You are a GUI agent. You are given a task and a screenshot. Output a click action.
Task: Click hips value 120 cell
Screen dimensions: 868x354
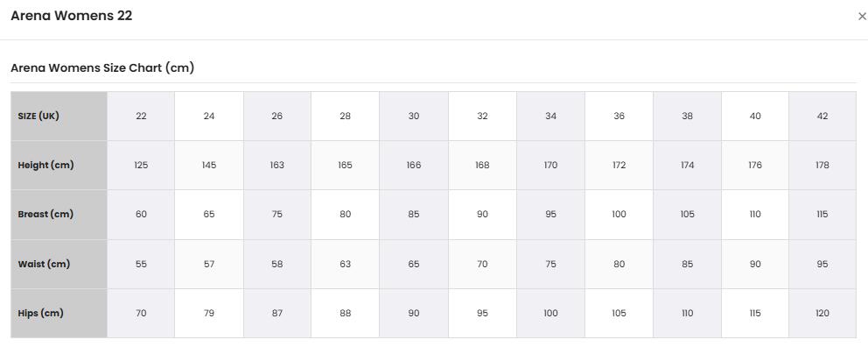pyautogui.click(x=822, y=313)
